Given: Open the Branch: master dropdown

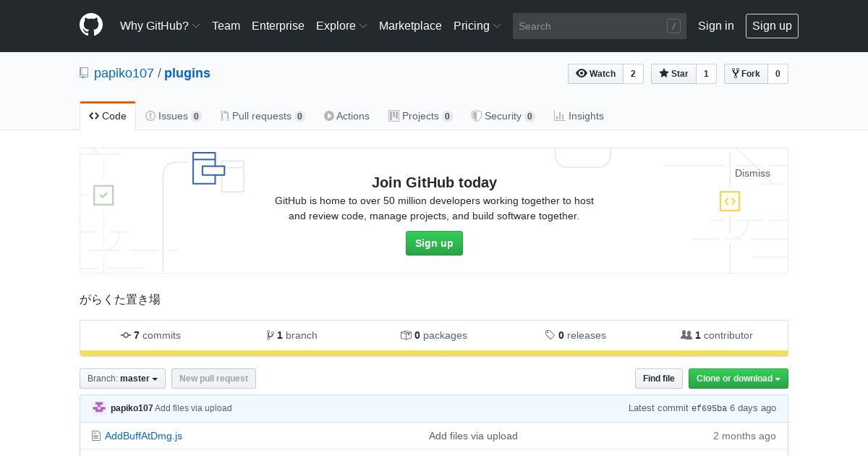Looking at the screenshot, I should coord(122,379).
